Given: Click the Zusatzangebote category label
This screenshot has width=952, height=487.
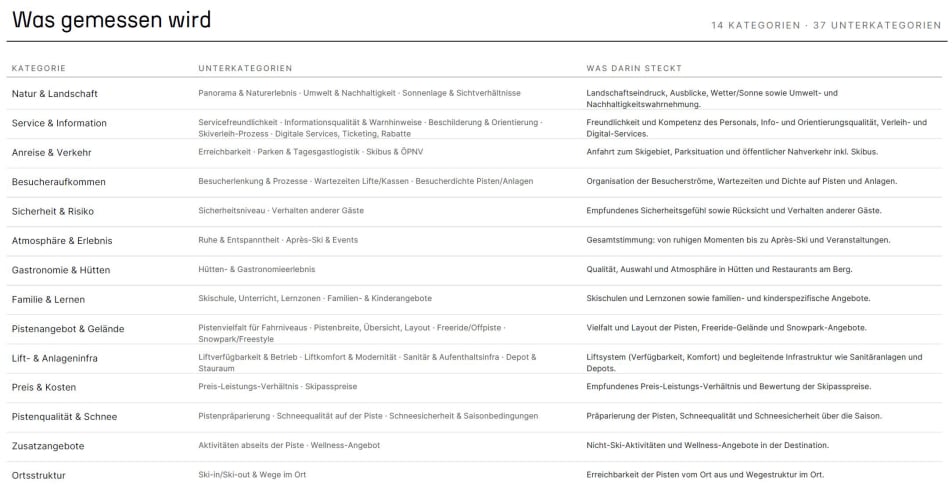Looking at the screenshot, I should (x=48, y=446).
